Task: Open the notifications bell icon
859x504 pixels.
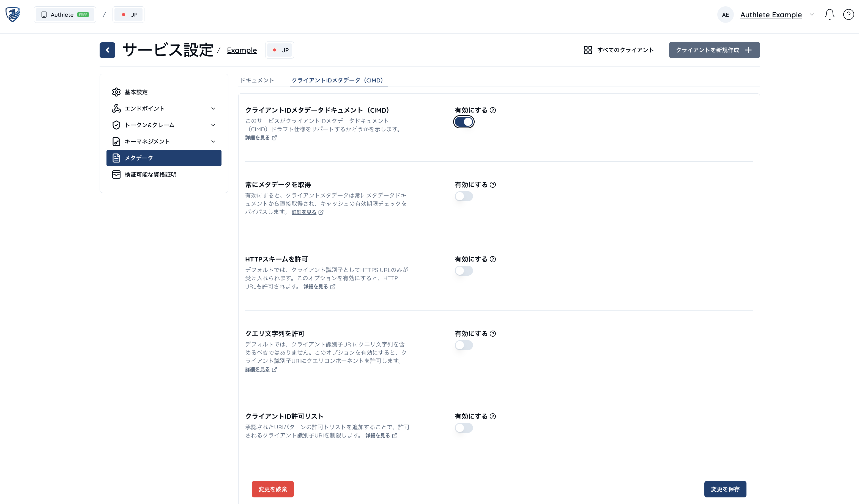Action: tap(829, 15)
